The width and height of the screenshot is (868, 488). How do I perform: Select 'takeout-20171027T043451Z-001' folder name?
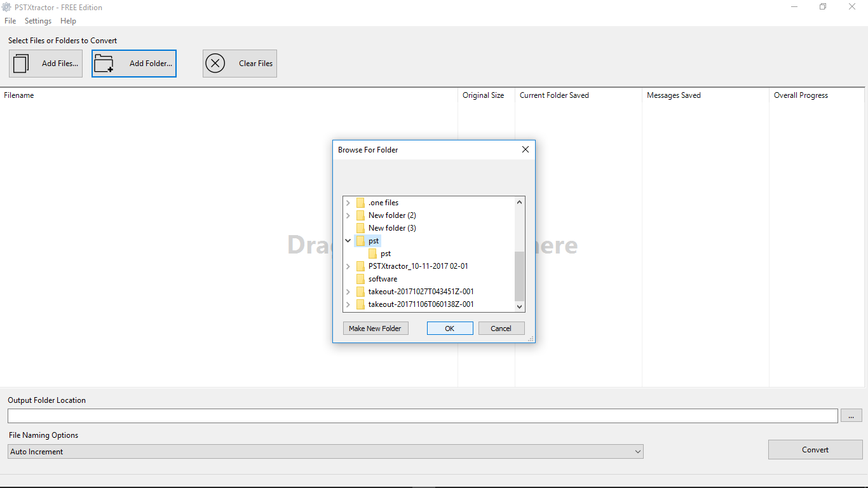[x=421, y=292]
